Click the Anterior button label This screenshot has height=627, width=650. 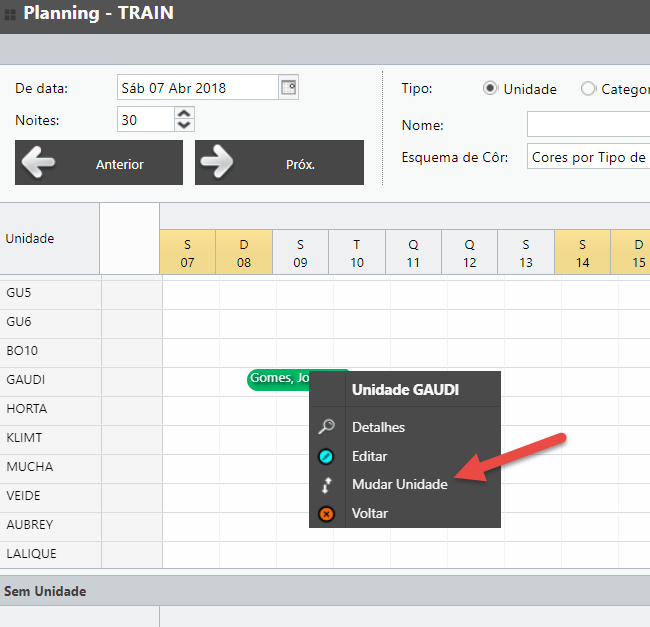119,164
